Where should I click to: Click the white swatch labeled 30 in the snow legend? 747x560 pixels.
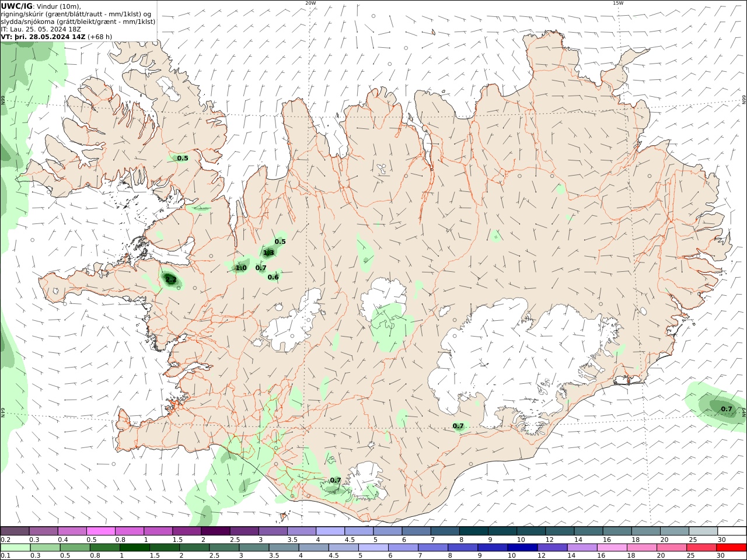[732, 531]
